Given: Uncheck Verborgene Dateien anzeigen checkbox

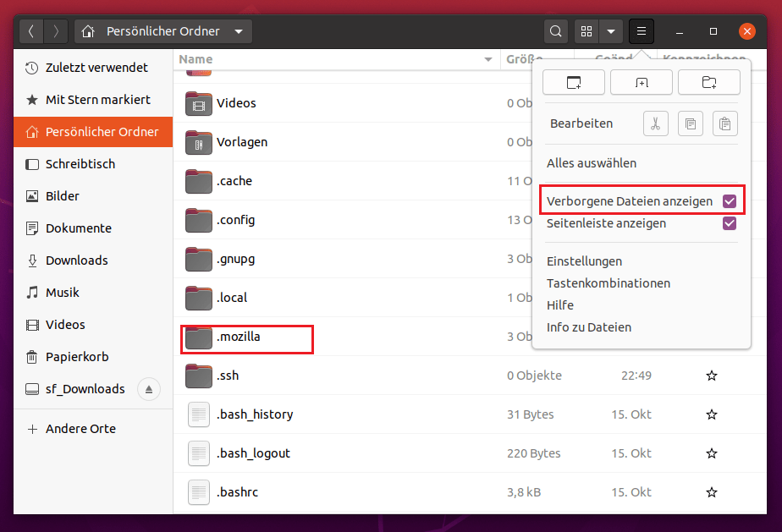Looking at the screenshot, I should click(729, 201).
